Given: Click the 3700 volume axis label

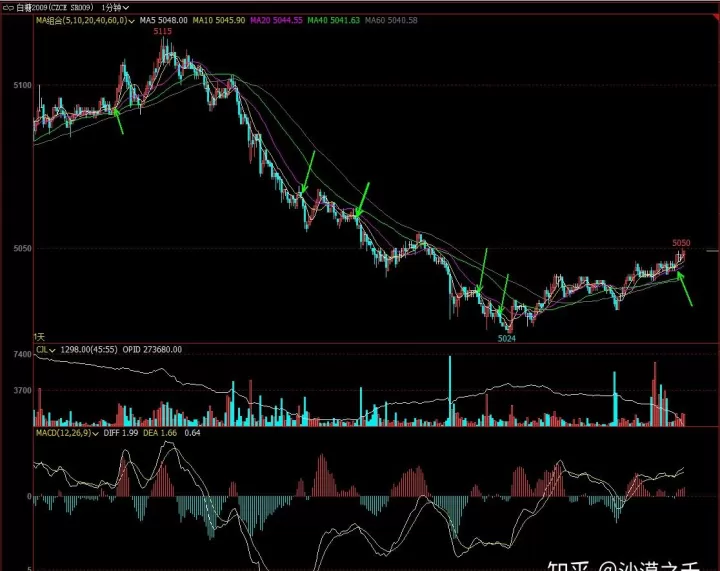Looking at the screenshot, I should pos(22,391).
